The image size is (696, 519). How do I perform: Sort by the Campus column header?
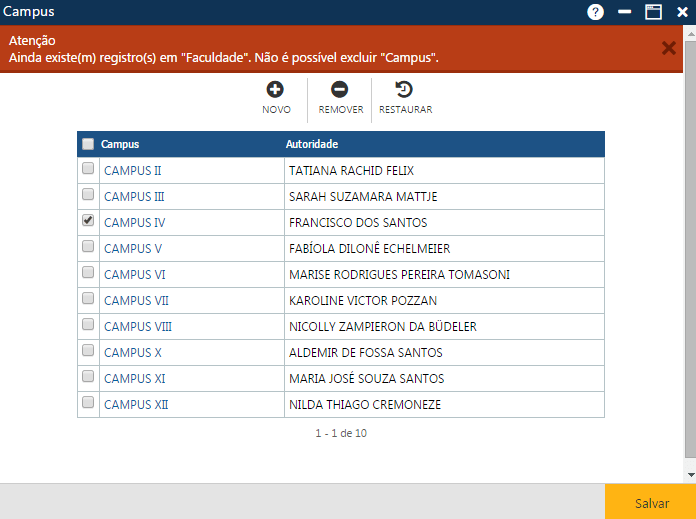coord(121,144)
